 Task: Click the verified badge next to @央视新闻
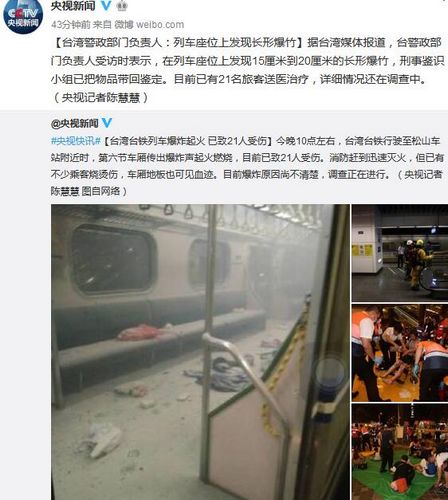(x=107, y=123)
